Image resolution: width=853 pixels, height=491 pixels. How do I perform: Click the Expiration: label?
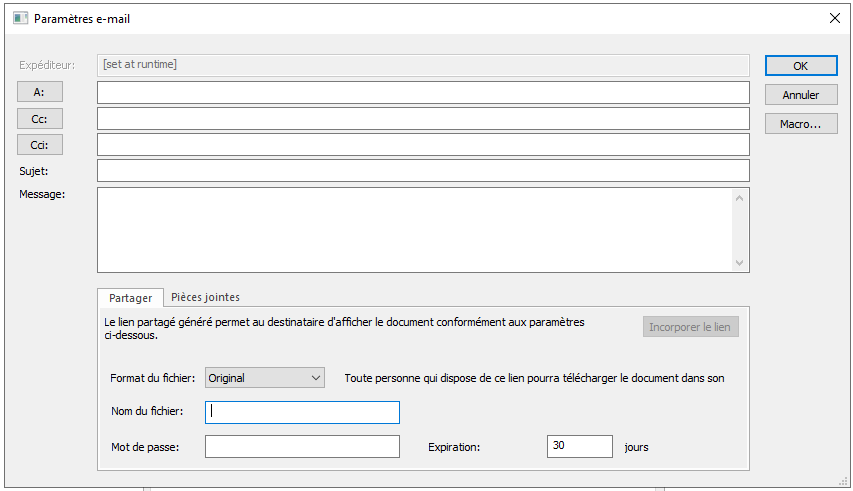pos(454,447)
